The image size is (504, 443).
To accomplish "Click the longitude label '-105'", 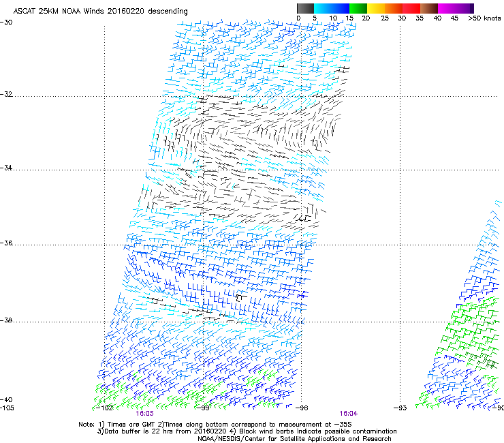I will coord(7,408).
